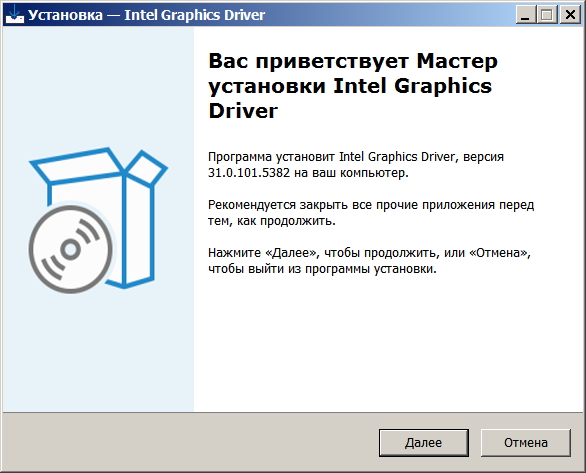586x473 pixels.
Task: Click the open flap of the box graphic
Action: click(x=147, y=168)
